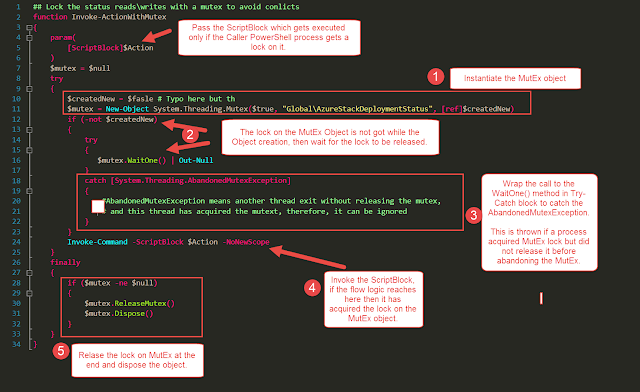Click the -ne operator on line 28
The image size is (640, 392).
click(x=121, y=283)
